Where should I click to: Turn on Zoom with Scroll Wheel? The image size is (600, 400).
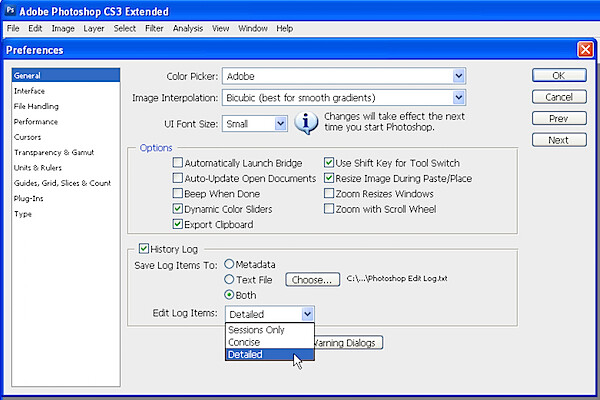329,209
